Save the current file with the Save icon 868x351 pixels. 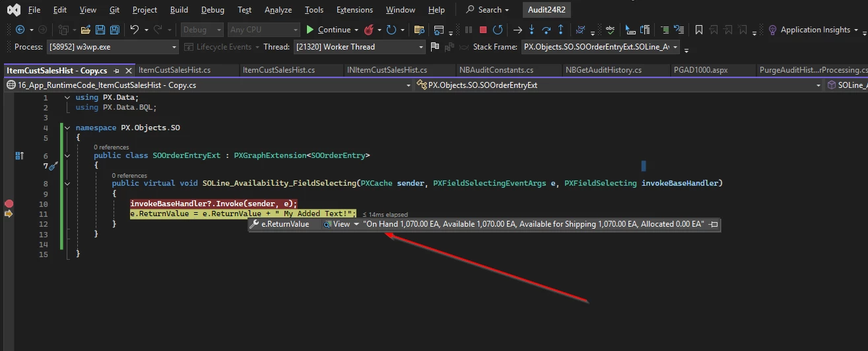(x=100, y=30)
